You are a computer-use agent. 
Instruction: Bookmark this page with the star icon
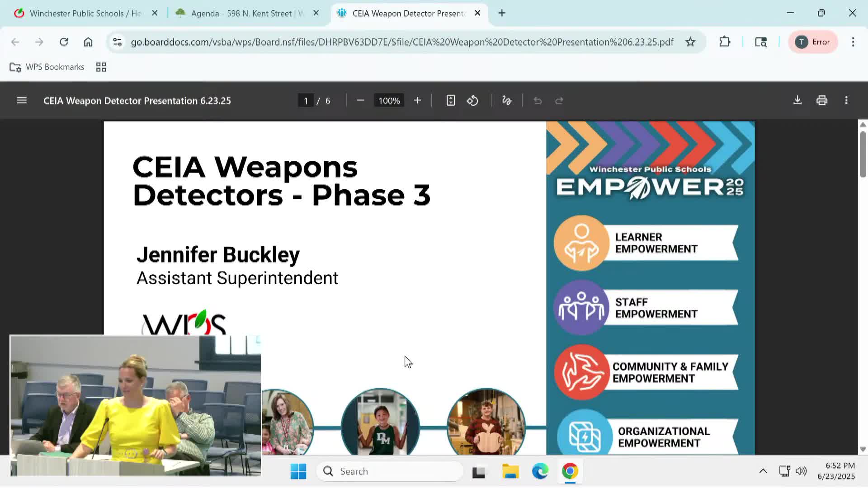point(690,42)
